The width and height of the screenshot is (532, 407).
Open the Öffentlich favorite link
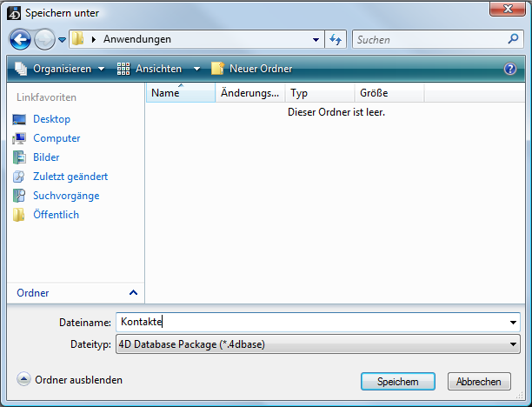(56, 215)
